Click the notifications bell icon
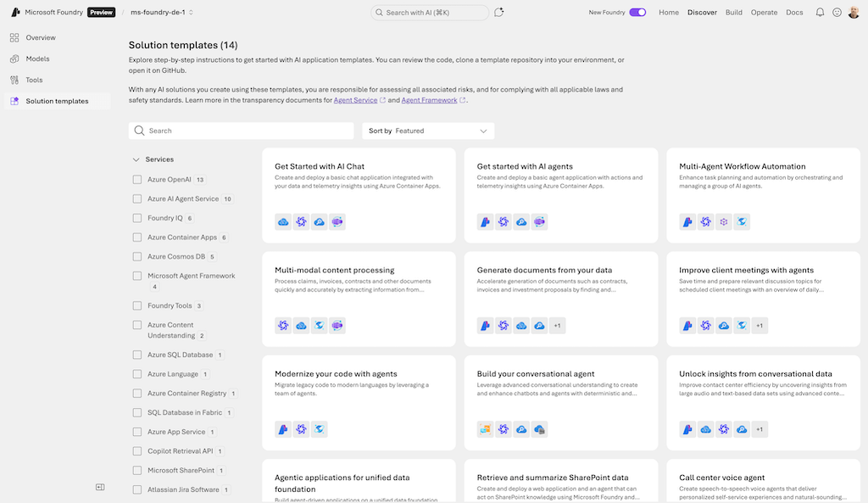 (x=820, y=13)
